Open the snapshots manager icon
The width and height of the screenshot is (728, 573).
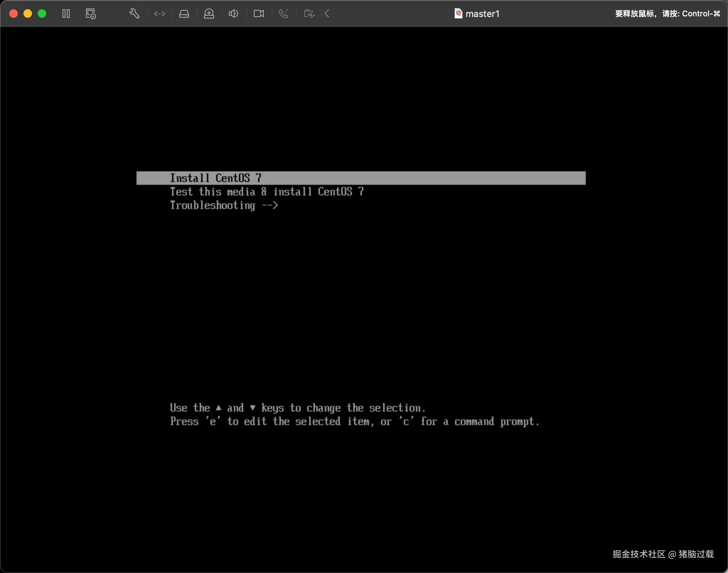[91, 14]
